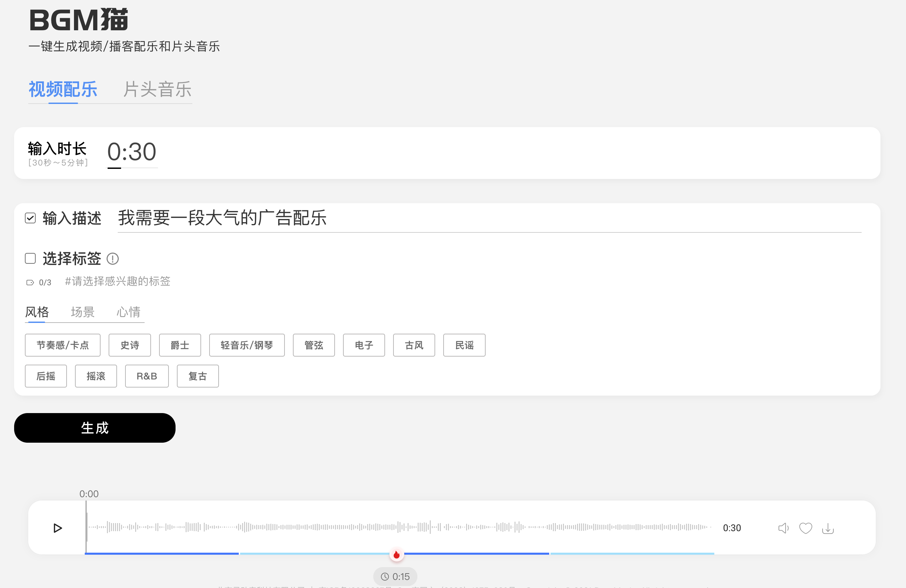Play the generated audio track
Image resolution: width=906 pixels, height=588 pixels.
(x=58, y=528)
